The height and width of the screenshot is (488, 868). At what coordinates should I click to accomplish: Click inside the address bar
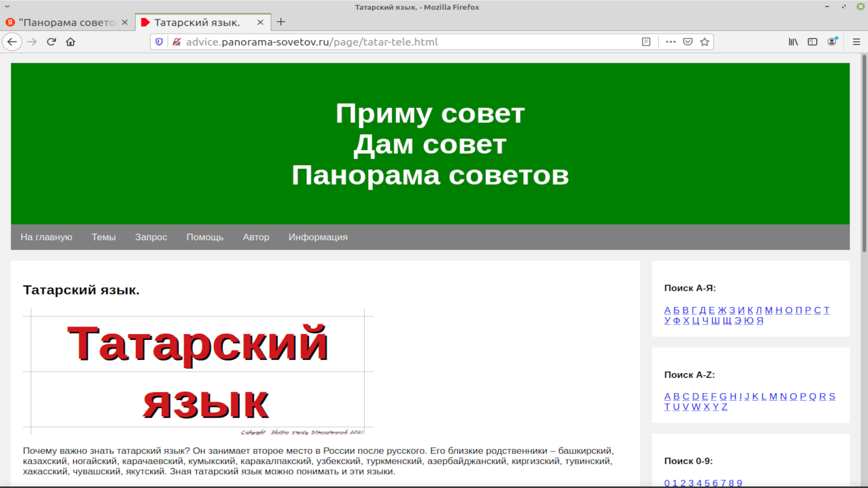click(x=407, y=42)
